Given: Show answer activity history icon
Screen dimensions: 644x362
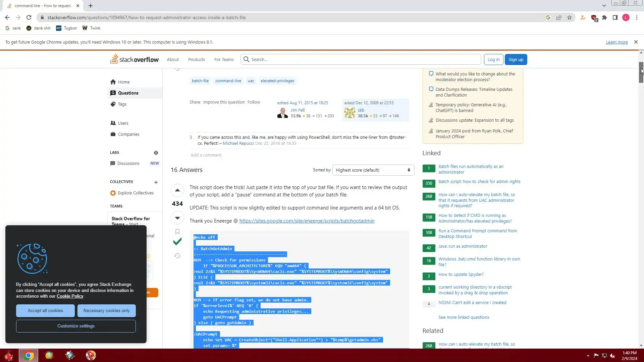Looking at the screenshot, I should click(x=177, y=256).
